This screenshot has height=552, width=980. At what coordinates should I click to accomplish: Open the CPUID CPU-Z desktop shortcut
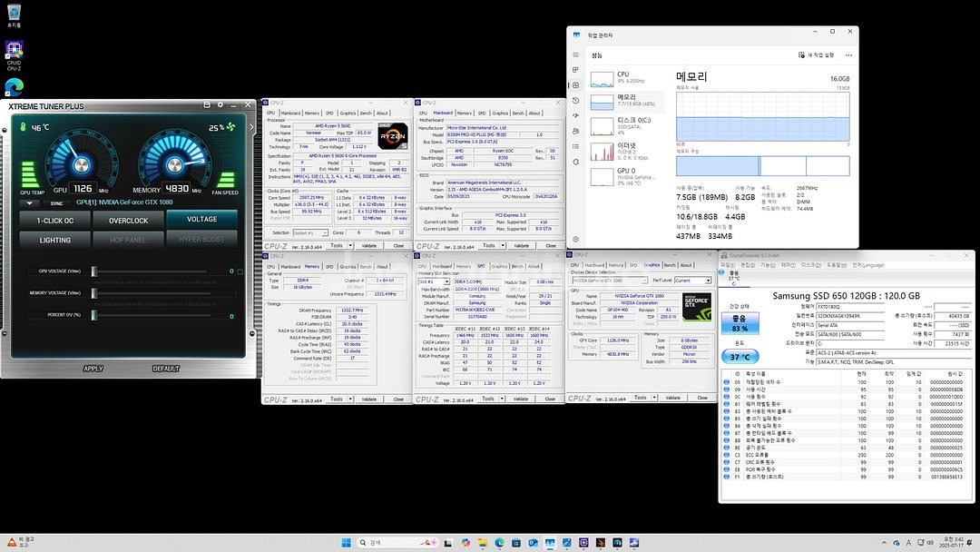14,55
